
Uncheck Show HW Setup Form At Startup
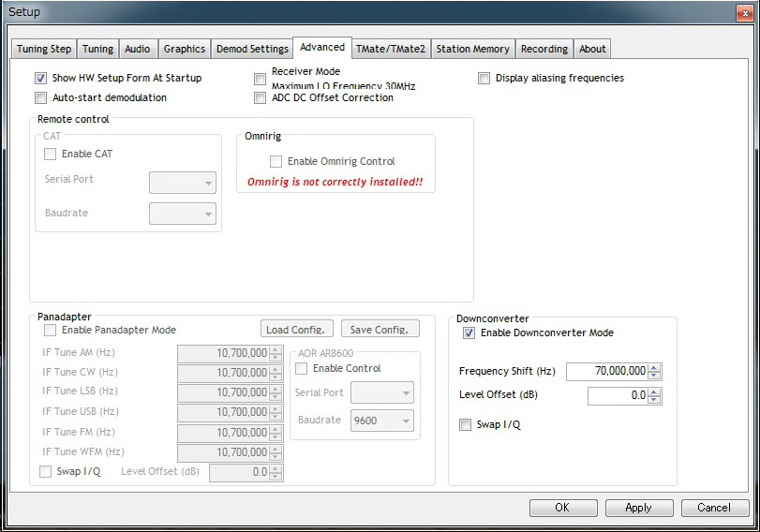(x=40, y=79)
